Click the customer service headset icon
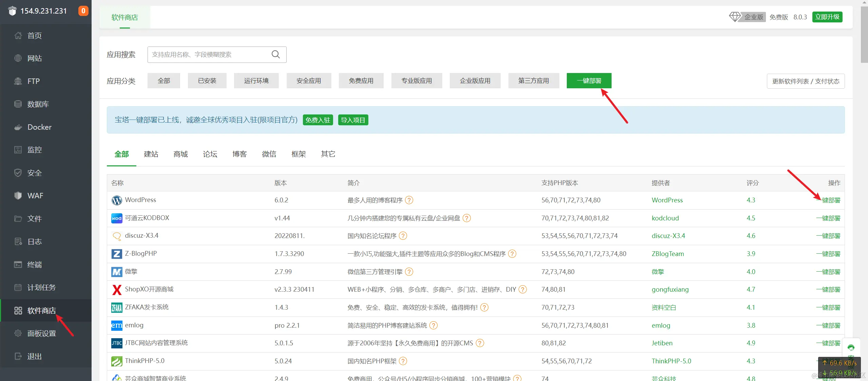This screenshot has width=868, height=381. pos(851,347)
